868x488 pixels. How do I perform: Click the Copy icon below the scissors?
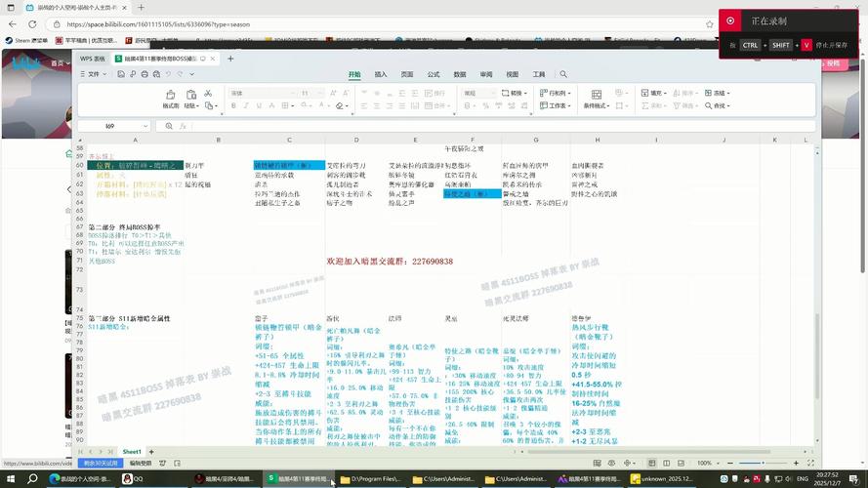click(x=209, y=105)
